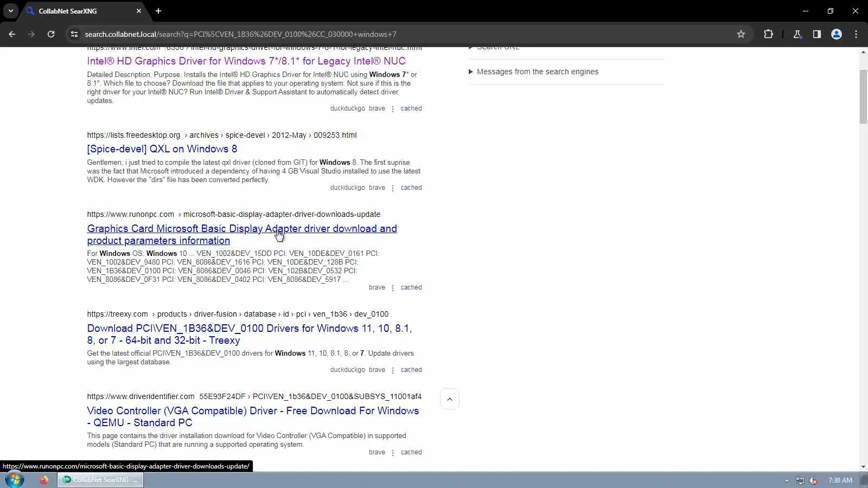Open network status tray icon
The image size is (868, 488).
(x=800, y=480)
